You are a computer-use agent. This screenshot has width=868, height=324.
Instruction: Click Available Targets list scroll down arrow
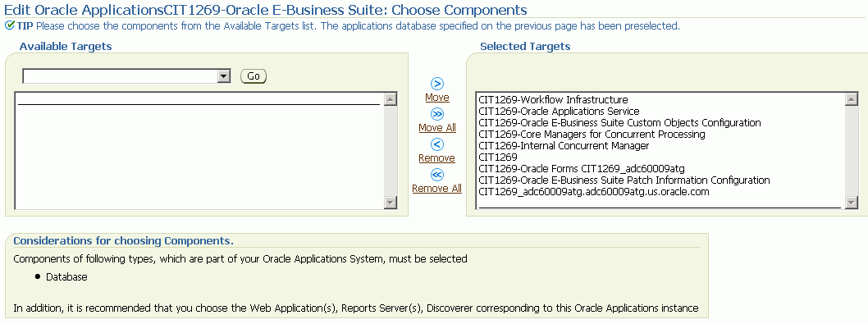(391, 203)
